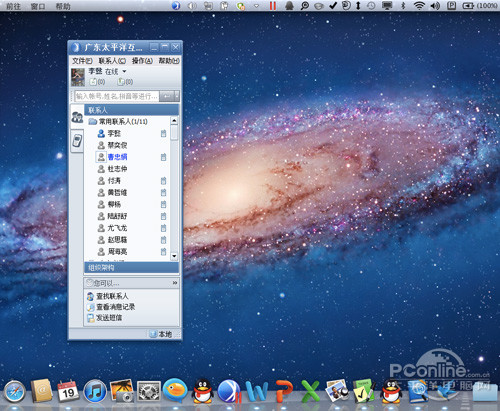Image resolution: width=500 pixels, height=411 pixels.
Task: Click the mobile icon beside 尤飞龙
Action: pos(163,228)
